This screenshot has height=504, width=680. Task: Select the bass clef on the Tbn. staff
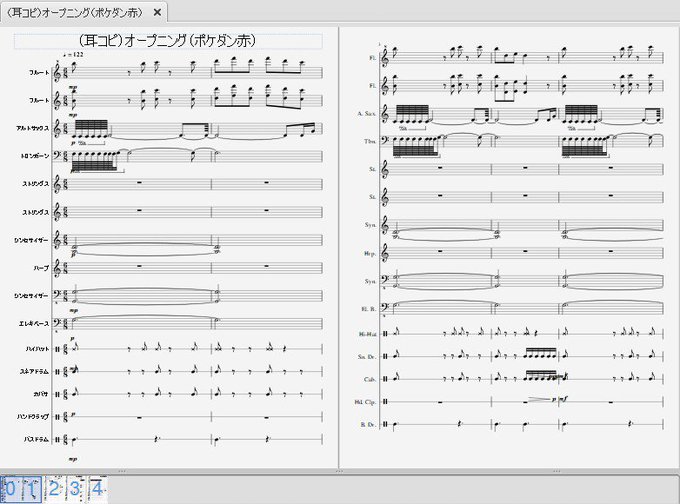[x=385, y=141]
